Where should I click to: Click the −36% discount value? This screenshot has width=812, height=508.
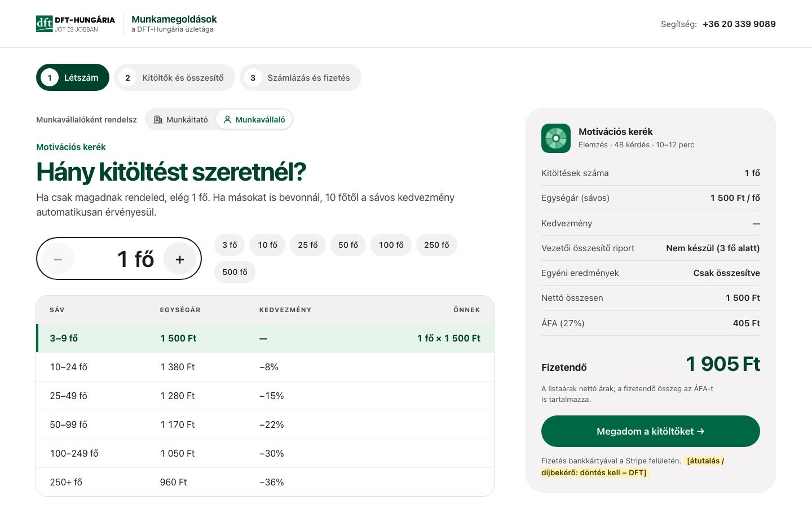point(272,482)
